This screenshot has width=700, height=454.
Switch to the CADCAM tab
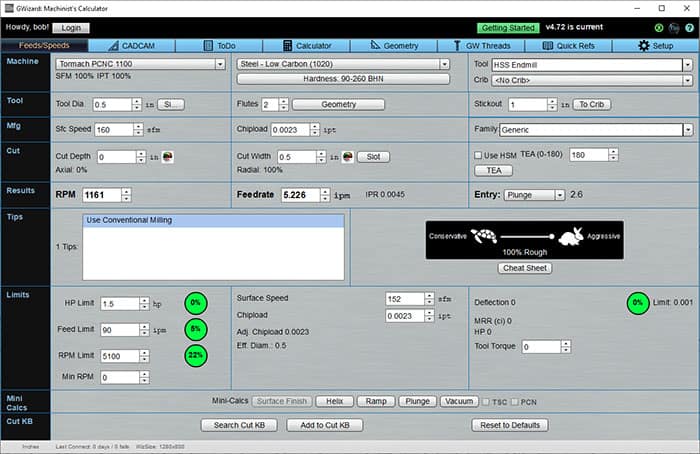coord(132,46)
